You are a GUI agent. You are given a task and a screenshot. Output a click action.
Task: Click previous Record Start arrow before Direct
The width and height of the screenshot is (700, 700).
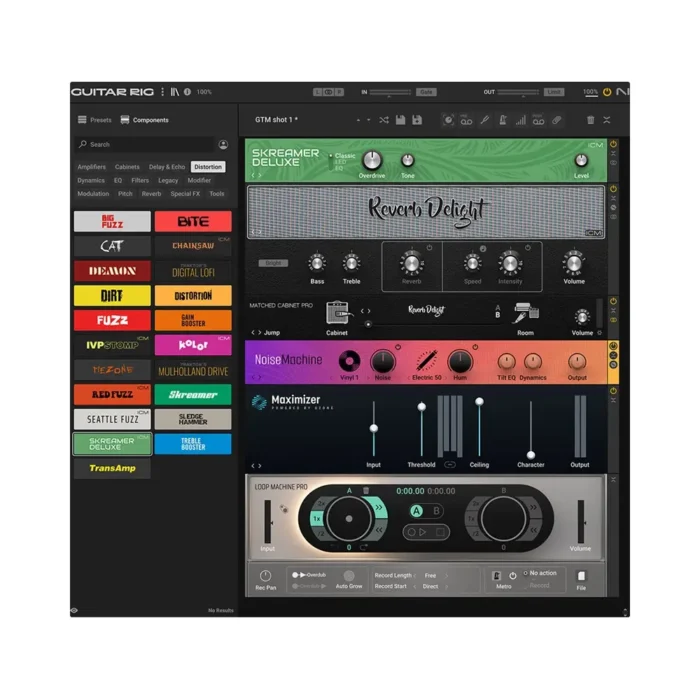(415, 587)
